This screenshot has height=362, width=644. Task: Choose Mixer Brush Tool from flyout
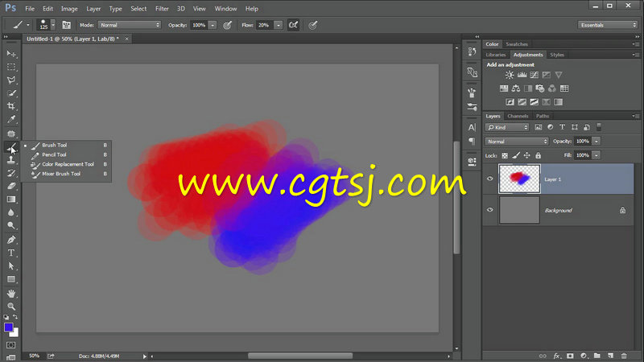pos(66,174)
